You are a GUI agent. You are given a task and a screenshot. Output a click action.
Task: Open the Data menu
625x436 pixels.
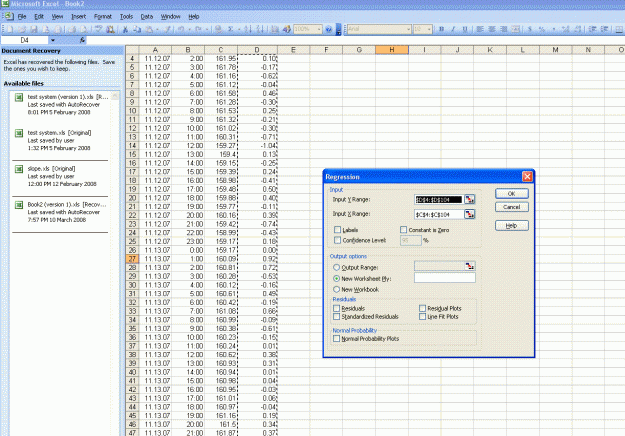147,16
